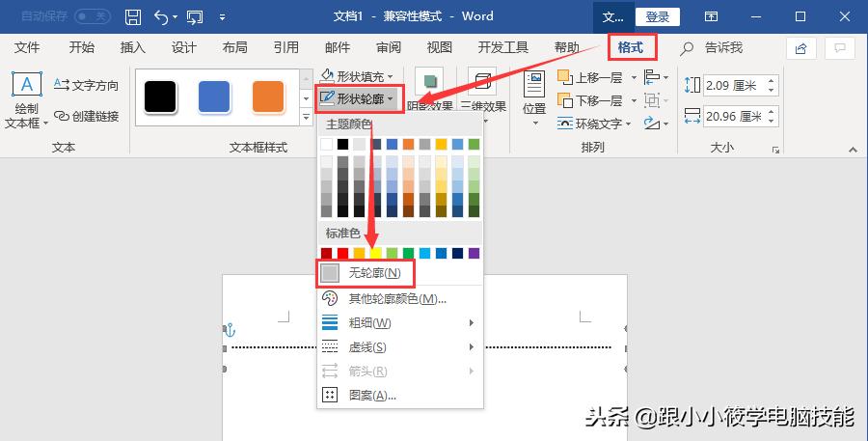Switch to the 邮件 tab
This screenshot has width=868, height=441.
coord(338,47)
